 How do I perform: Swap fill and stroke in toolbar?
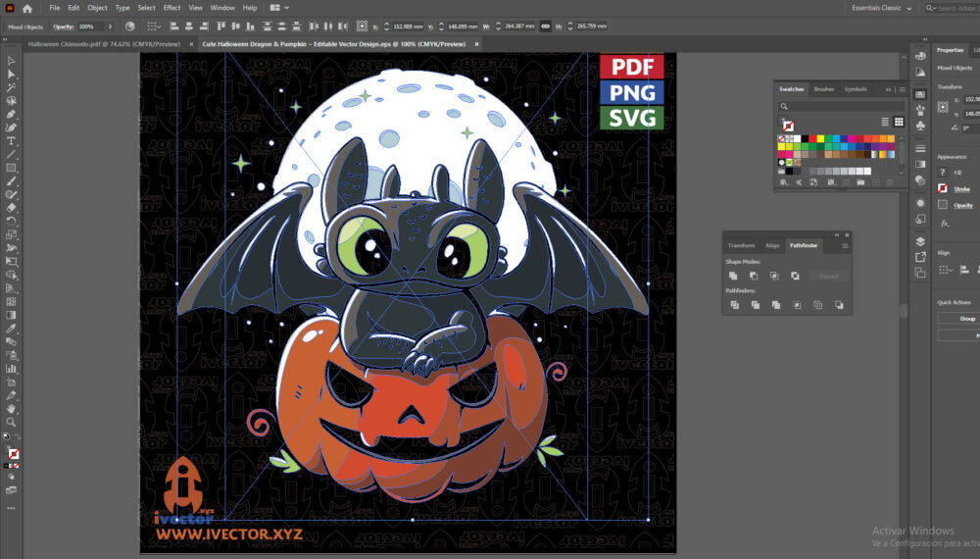[17, 436]
